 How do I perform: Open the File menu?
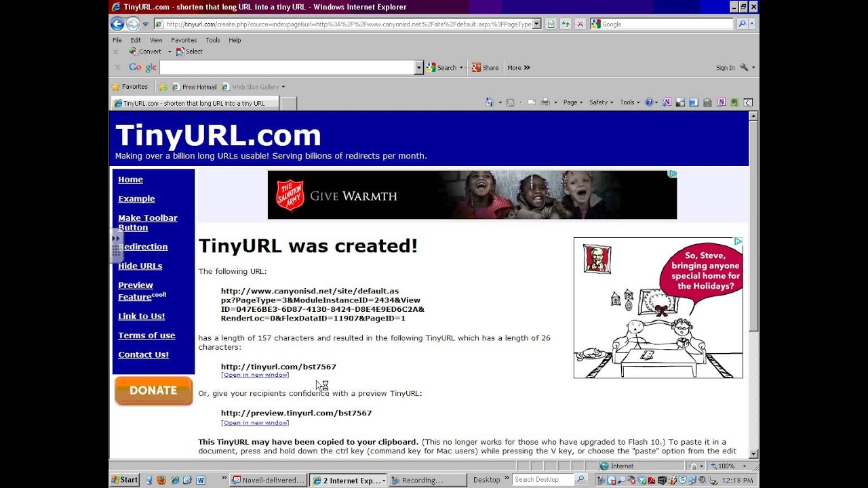[117, 40]
